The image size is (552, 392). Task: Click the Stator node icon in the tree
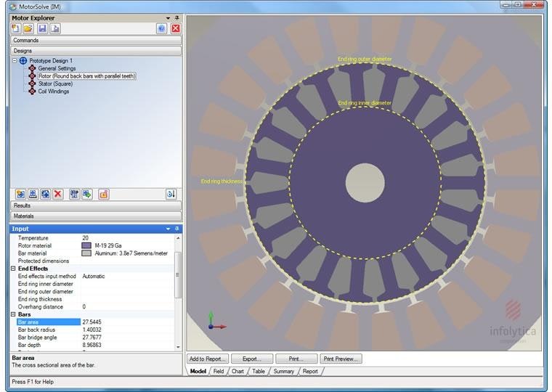(x=32, y=83)
